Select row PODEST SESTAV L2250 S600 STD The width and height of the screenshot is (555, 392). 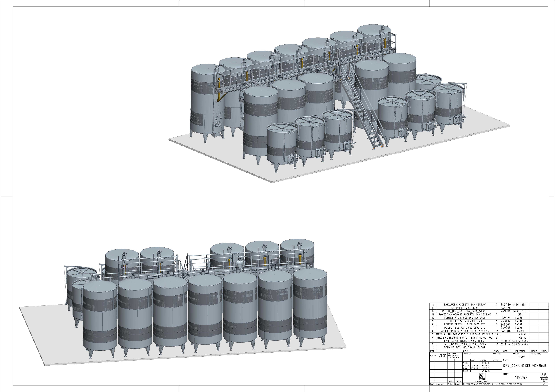click(x=489, y=324)
